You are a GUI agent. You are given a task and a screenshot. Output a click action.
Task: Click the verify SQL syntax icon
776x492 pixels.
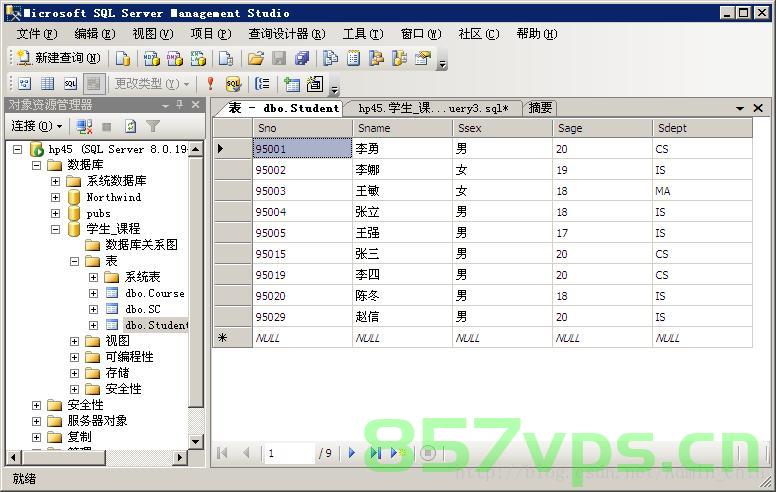click(233, 84)
